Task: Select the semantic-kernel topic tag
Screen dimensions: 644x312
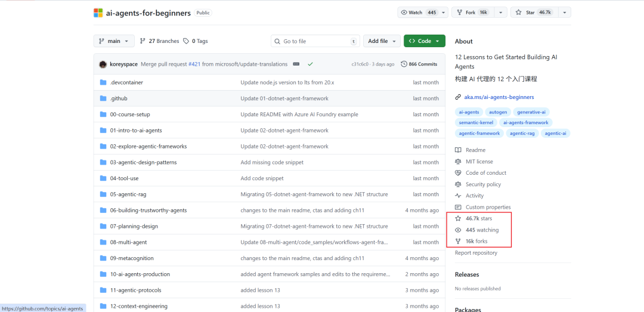Action: [476, 122]
